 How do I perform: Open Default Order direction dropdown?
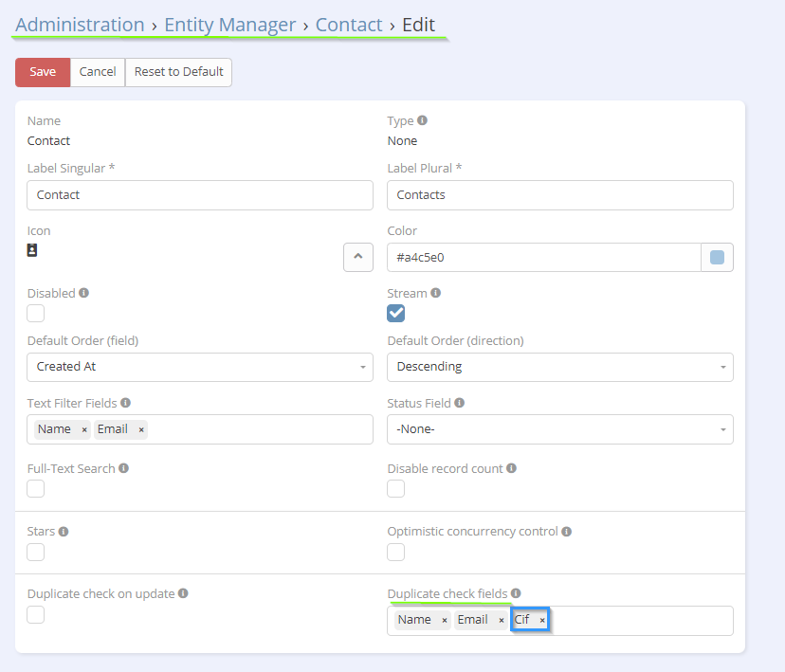[559, 367]
